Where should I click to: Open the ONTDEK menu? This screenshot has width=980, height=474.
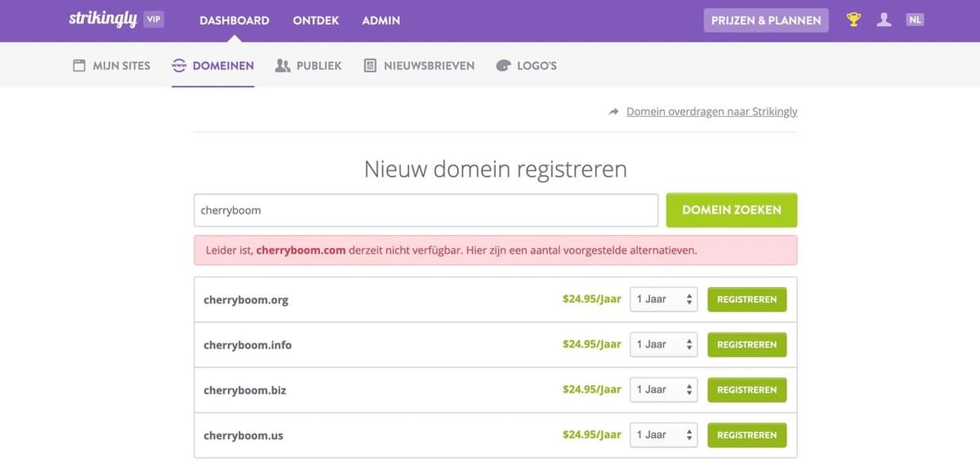click(x=315, y=20)
